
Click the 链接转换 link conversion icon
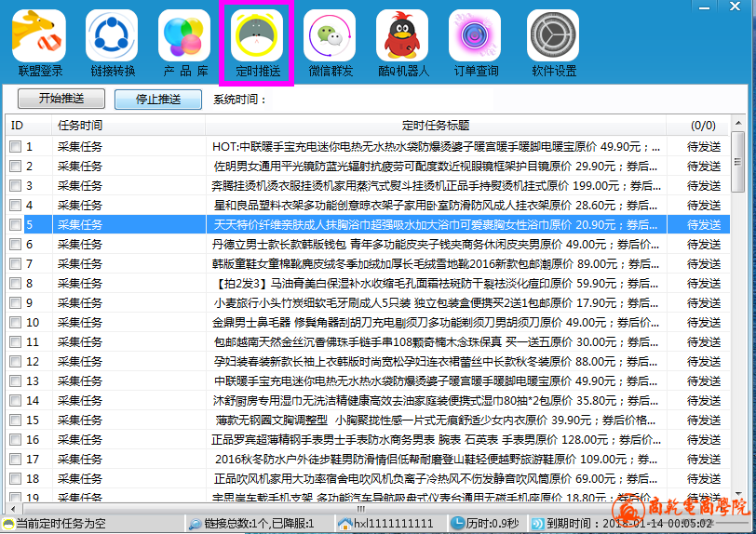pos(112,36)
